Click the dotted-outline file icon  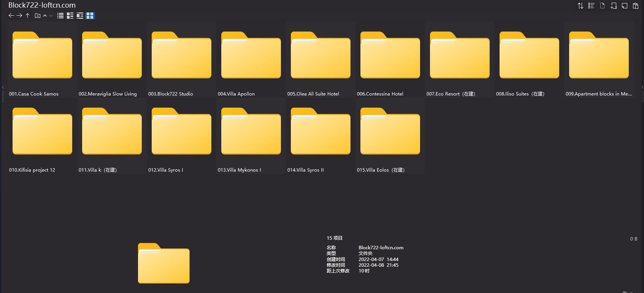[x=602, y=6]
